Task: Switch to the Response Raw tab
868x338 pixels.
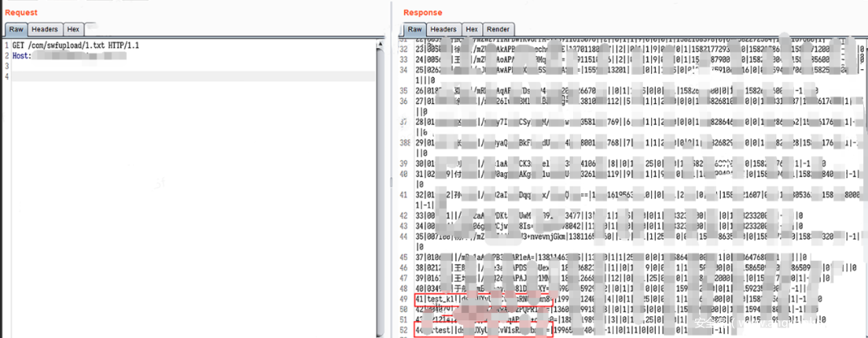Action: point(415,29)
